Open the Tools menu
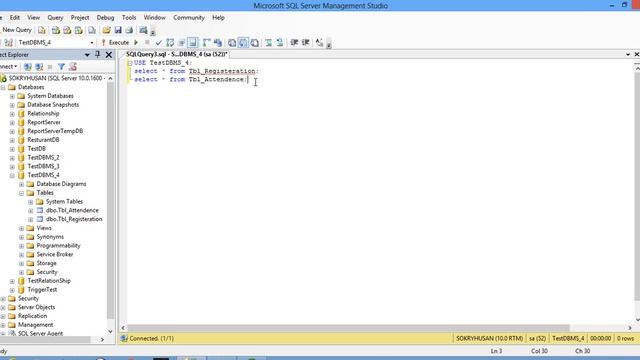640x360 pixels. [x=129, y=18]
